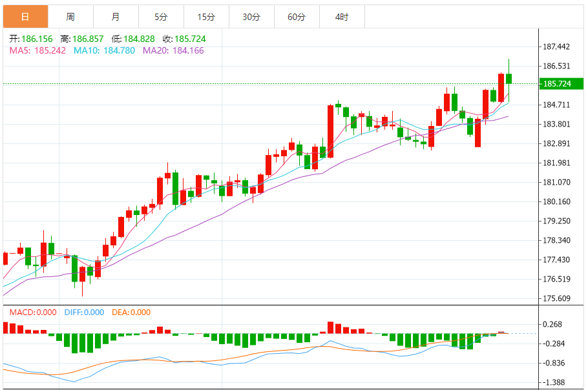Click the 开 opening price value 186.156
This screenshot has height=390, width=588.
click(x=38, y=39)
